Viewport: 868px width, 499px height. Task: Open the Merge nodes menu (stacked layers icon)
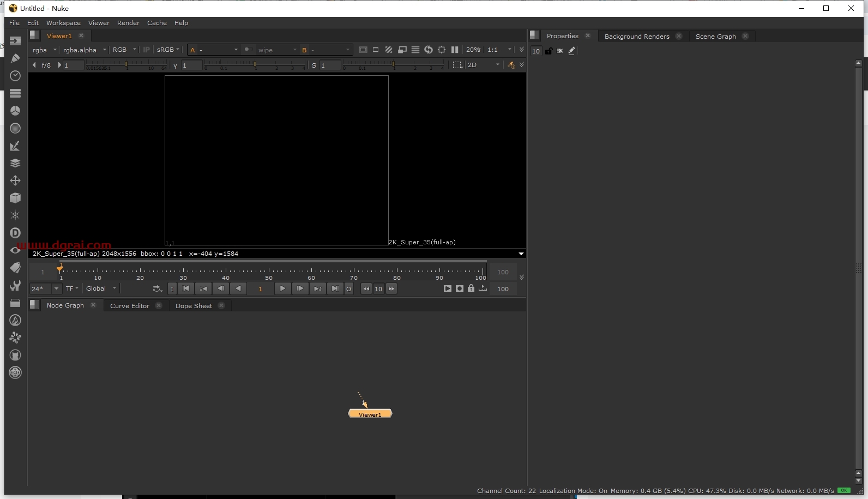(x=15, y=163)
